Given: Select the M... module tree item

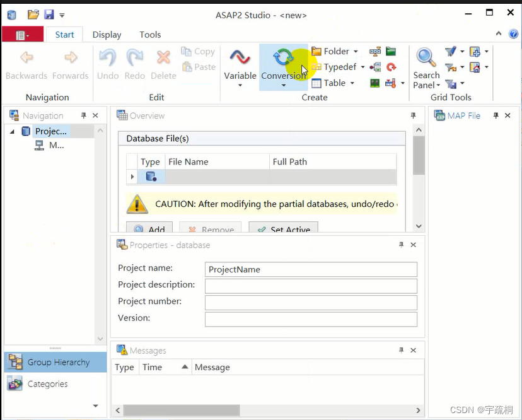Looking at the screenshot, I should (56, 145).
